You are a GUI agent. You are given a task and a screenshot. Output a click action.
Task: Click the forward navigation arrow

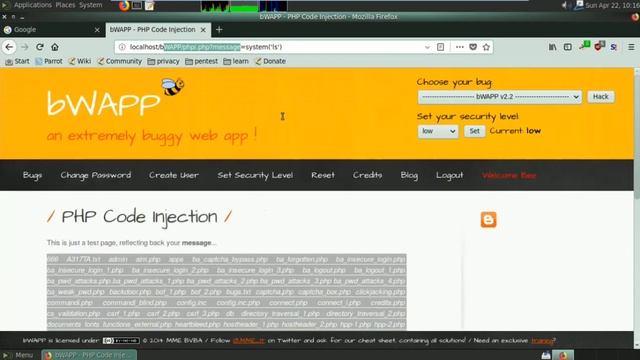point(24,47)
